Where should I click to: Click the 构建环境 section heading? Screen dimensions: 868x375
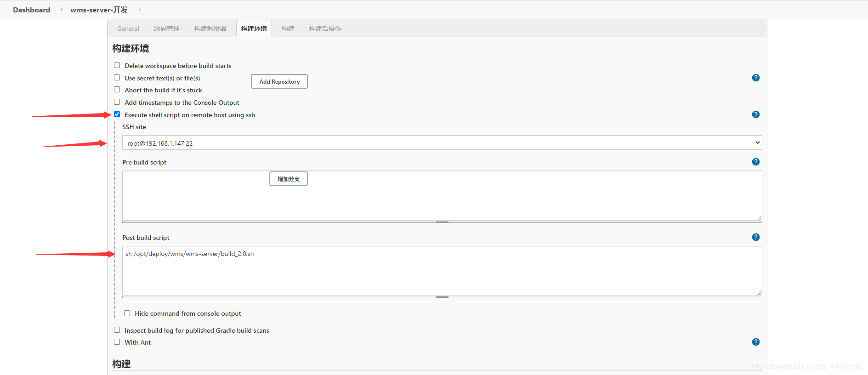click(x=130, y=48)
